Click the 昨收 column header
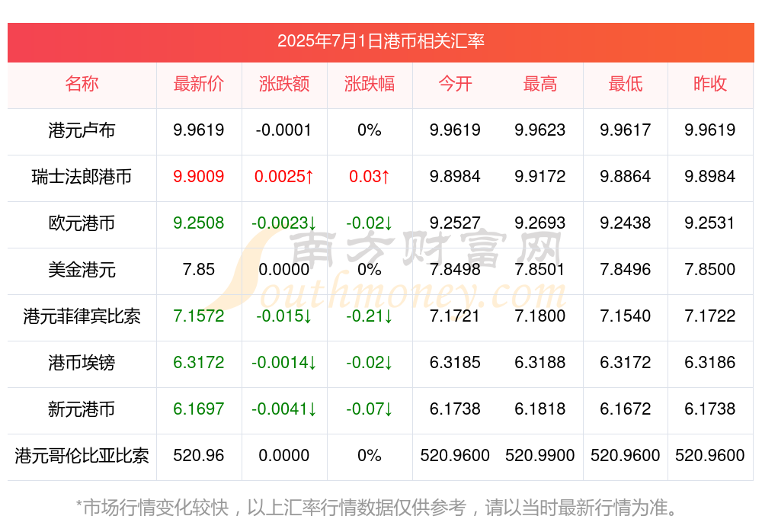 (710, 84)
